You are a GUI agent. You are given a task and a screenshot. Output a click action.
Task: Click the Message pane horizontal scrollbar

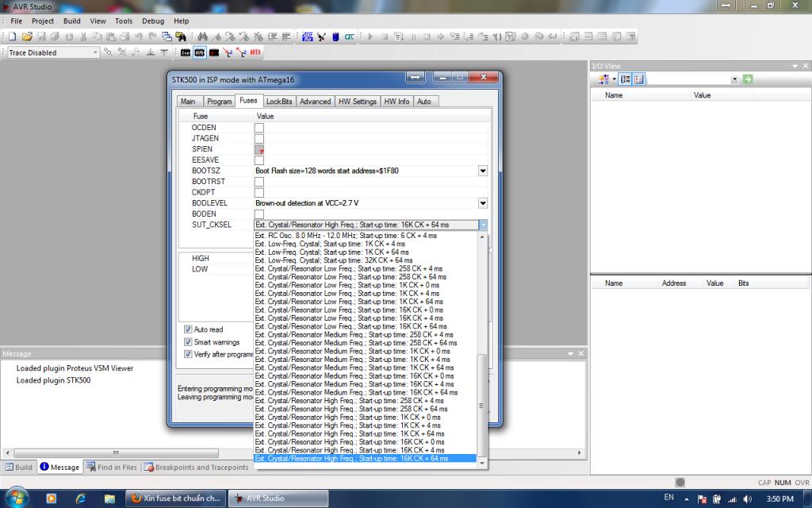click(116, 452)
